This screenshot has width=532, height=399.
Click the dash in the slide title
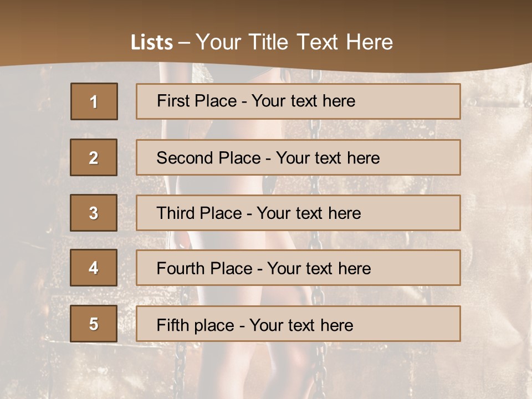pyautogui.click(x=184, y=43)
